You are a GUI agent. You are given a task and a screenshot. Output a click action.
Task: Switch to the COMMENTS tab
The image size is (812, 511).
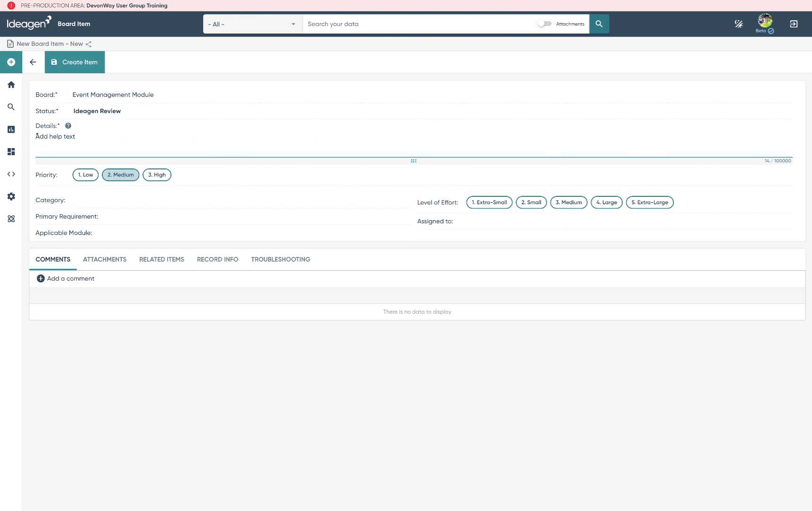(53, 259)
